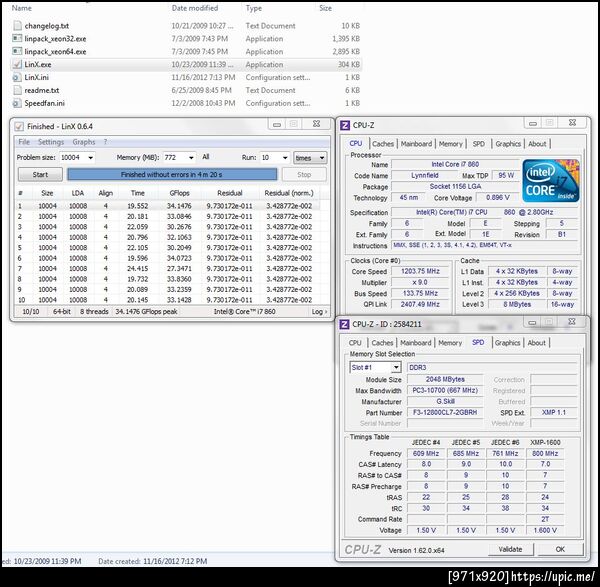Switch to SPD tab in top CPU-Z

479,144
